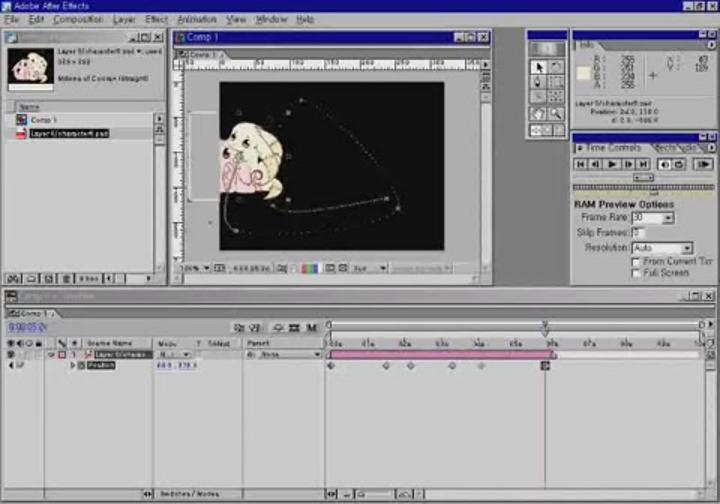This screenshot has height=504, width=720.
Task: Click the Name column header in Project panel
Action: tap(29, 107)
